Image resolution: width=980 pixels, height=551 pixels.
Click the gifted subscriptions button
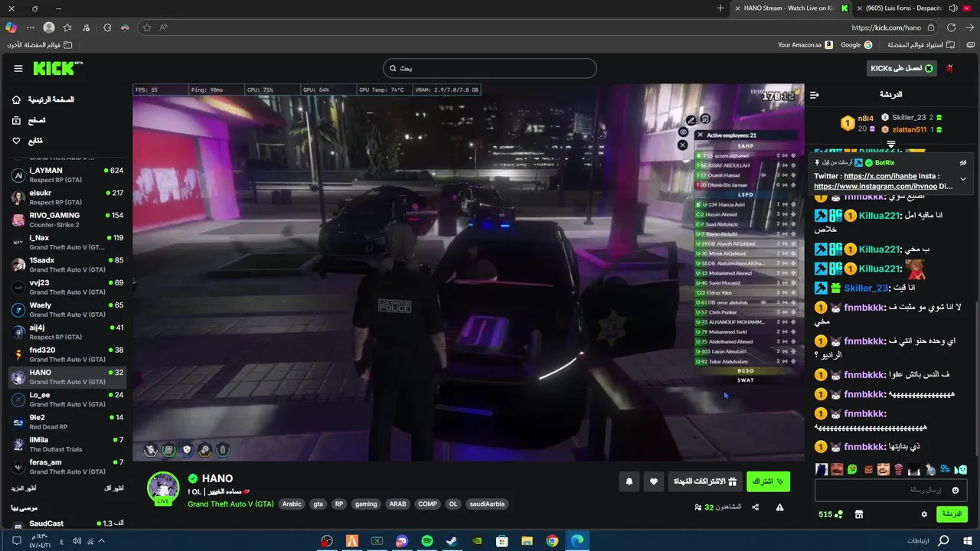pos(704,481)
